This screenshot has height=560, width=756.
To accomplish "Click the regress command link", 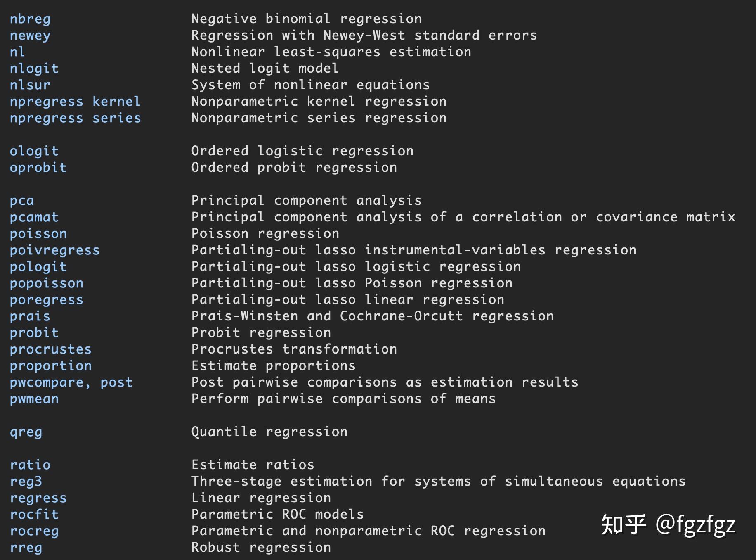I will [x=38, y=498].
